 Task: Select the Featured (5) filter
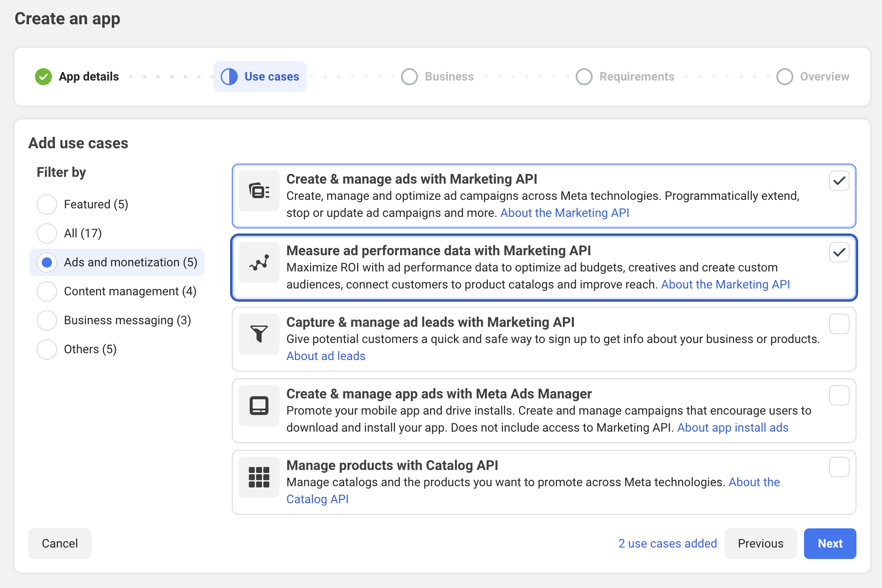[47, 205]
